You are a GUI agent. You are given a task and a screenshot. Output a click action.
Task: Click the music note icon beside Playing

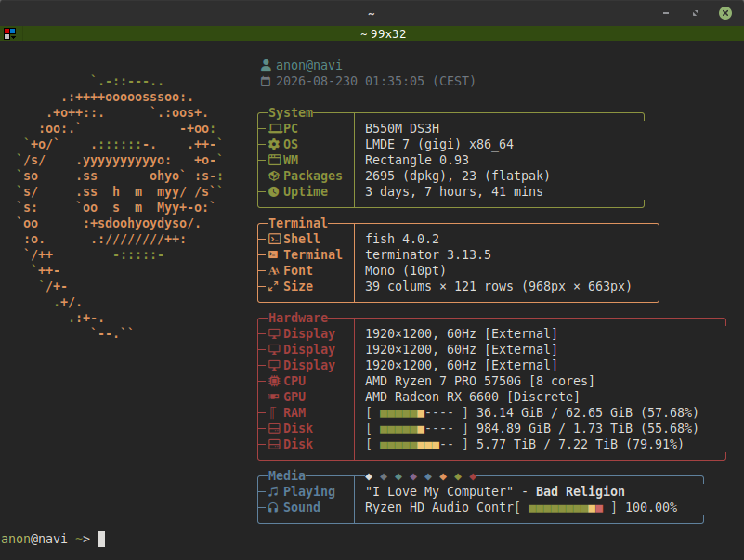click(274, 491)
